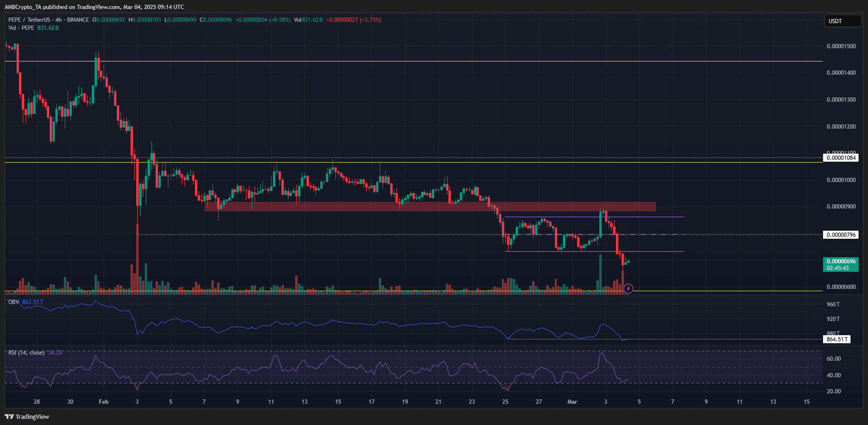868x425 pixels.
Task: Click the RSI (14, close) indicator label
Action: point(26,353)
